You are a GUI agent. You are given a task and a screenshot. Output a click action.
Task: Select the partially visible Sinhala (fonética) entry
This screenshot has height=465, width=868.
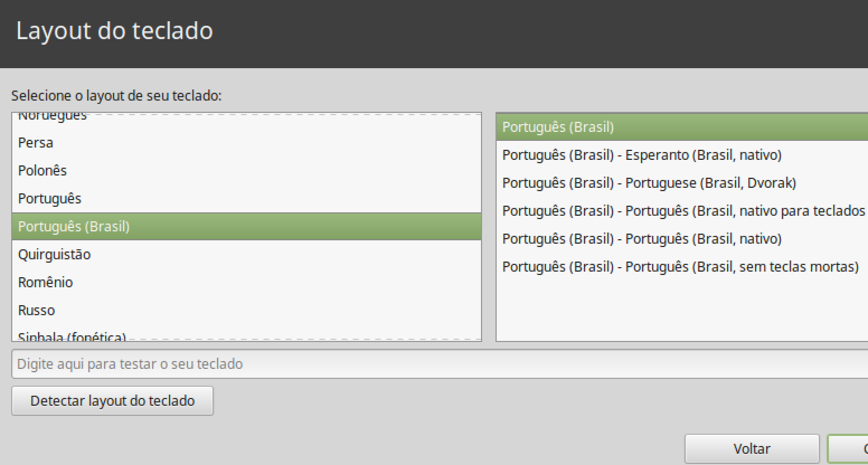point(72,336)
